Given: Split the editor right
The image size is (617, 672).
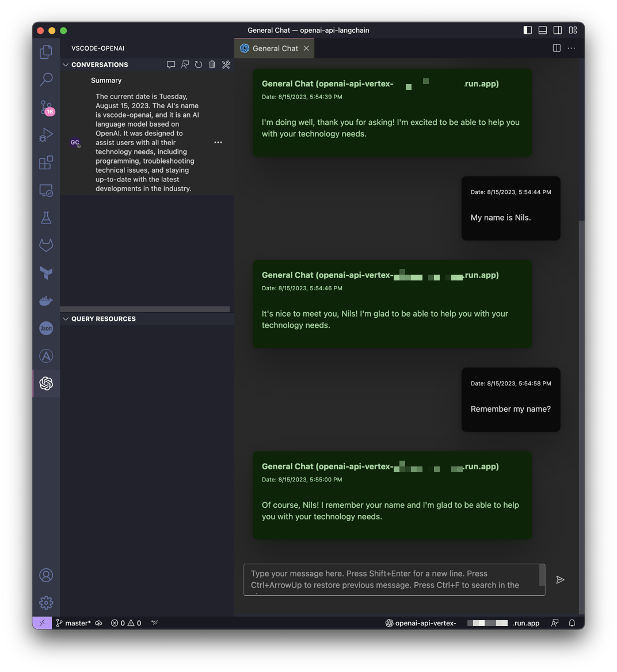Looking at the screenshot, I should point(557,48).
